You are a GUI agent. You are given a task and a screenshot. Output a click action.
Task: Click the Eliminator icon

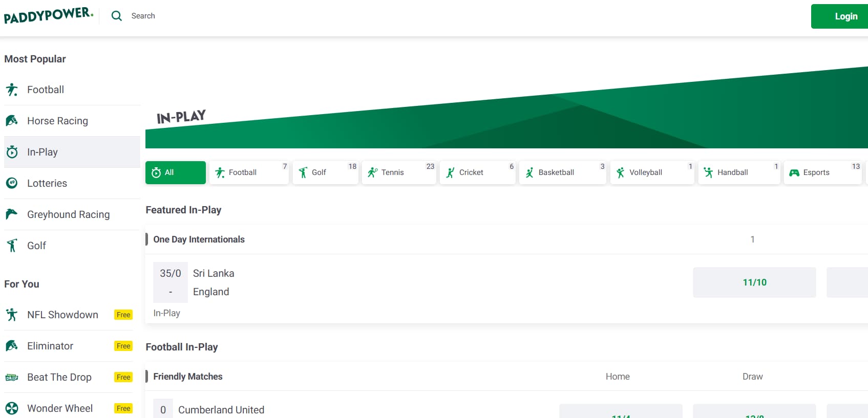point(12,346)
